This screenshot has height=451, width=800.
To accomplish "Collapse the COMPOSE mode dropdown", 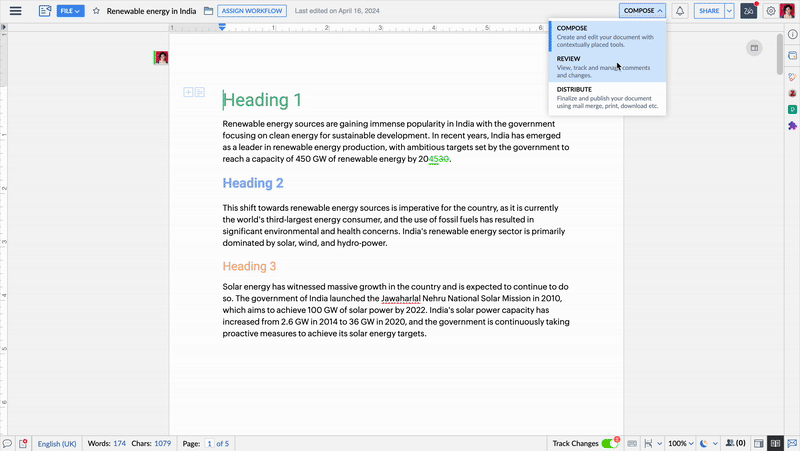I will [x=642, y=11].
